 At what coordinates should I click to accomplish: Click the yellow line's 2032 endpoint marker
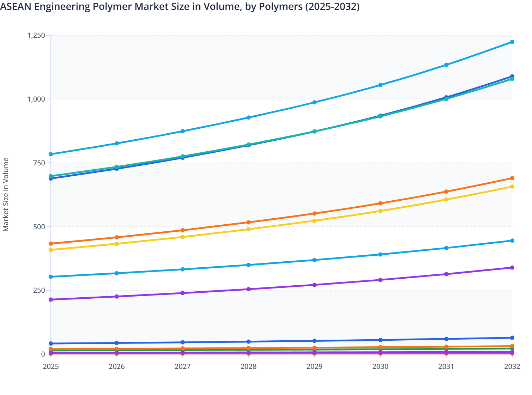(512, 187)
